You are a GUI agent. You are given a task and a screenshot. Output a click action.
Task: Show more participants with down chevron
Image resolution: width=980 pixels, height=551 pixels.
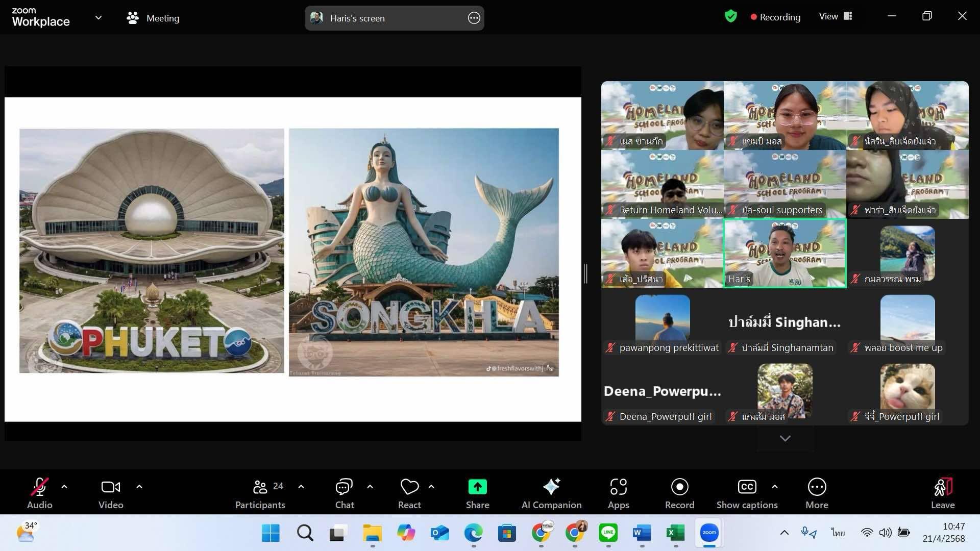[x=785, y=438]
